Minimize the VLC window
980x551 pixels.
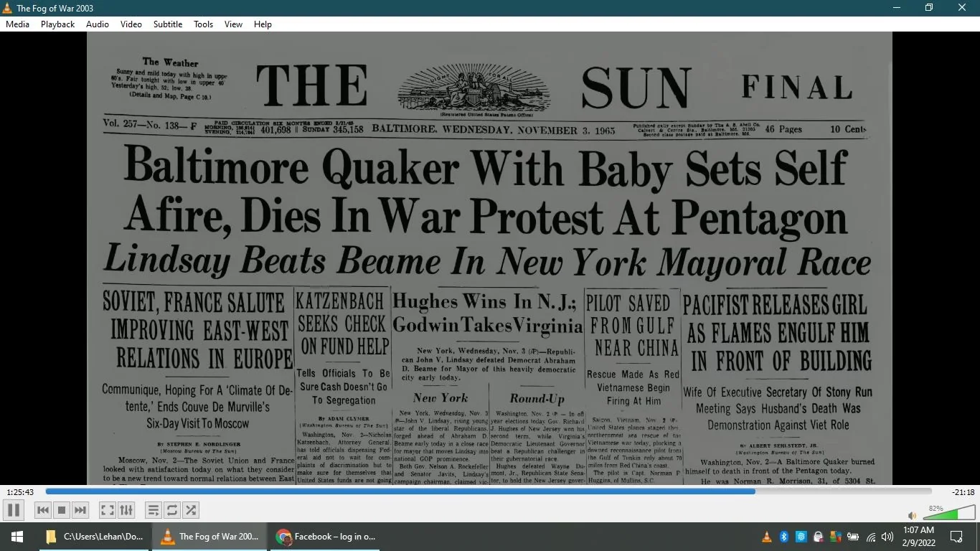point(897,8)
